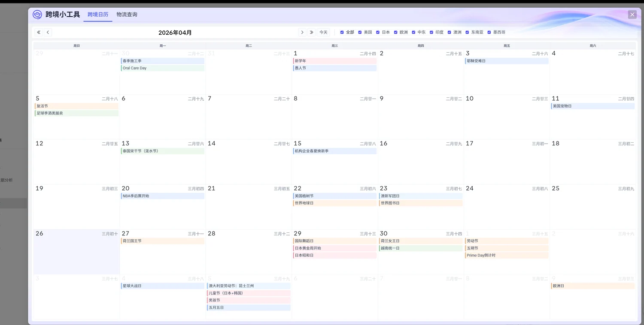Click the 今天 button
Screen dimensions: 644x325
323,32
